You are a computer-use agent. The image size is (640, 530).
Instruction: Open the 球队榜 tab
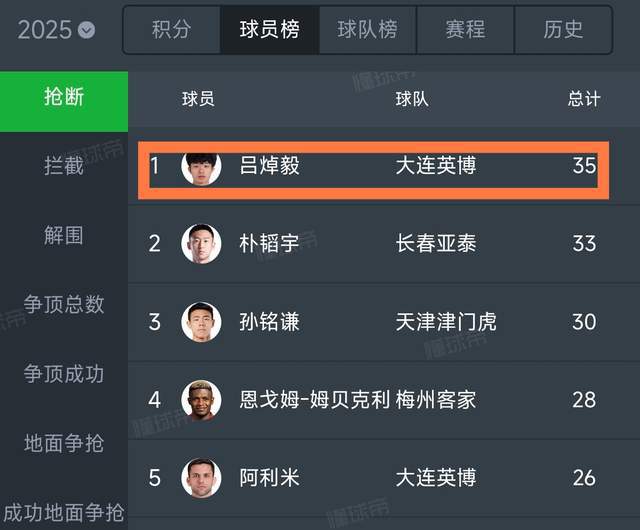click(367, 29)
